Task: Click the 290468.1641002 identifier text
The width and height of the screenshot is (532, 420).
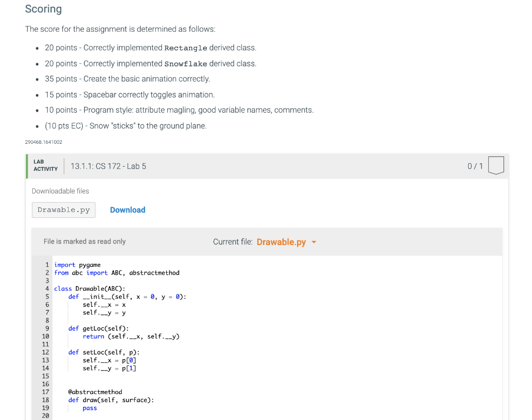Action: point(44,141)
